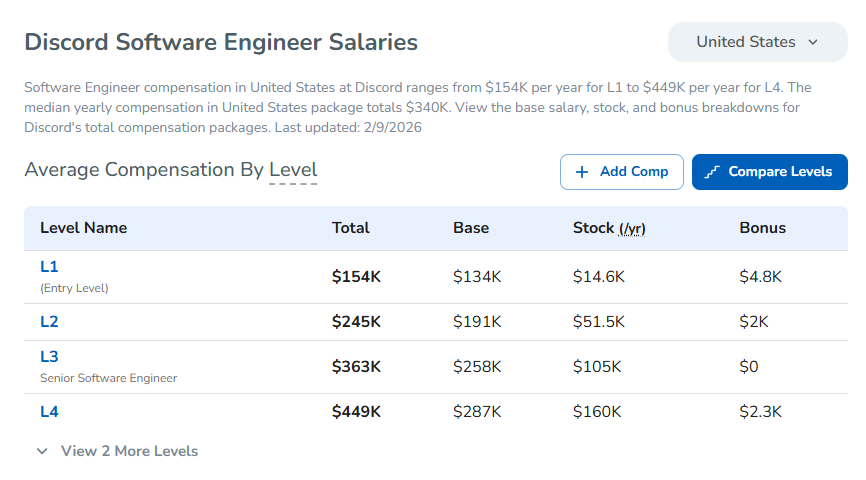Expand View 2 More Levels

(x=129, y=451)
